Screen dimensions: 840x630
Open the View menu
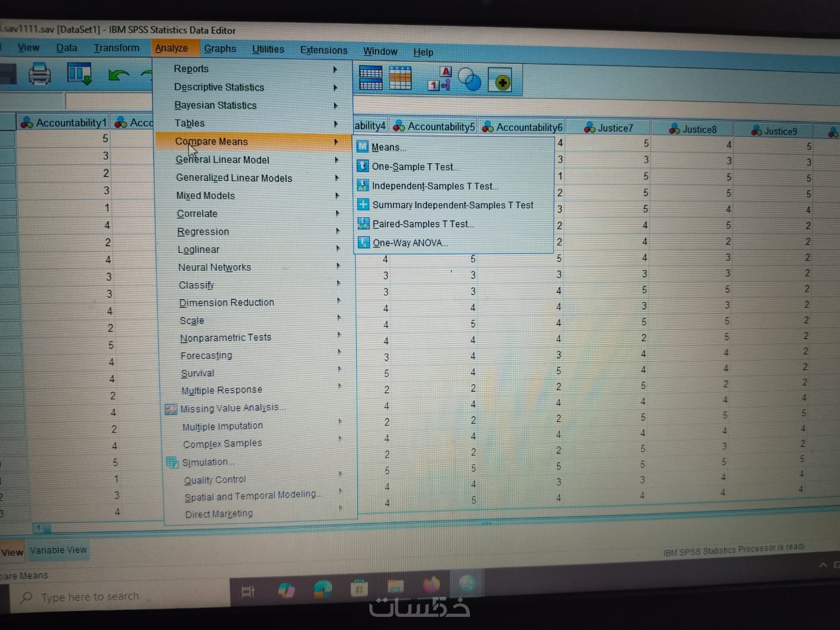(x=28, y=48)
